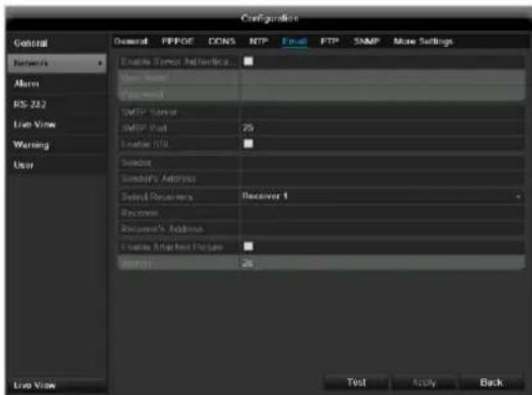
Task: Open the RS-232 settings section
Action: (x=56, y=104)
